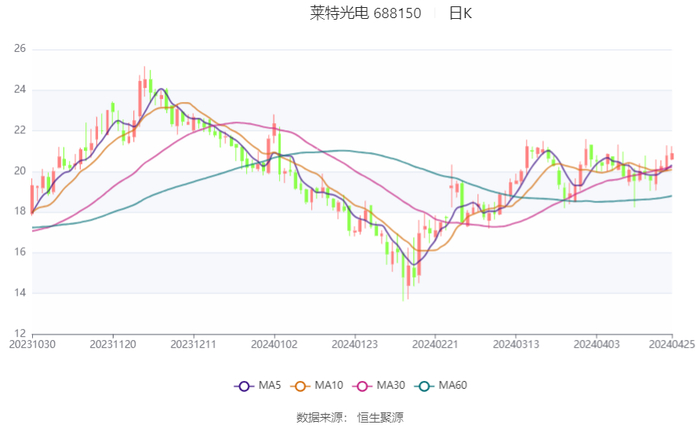Toggle the MA10 series label
This screenshot has height=425, width=700.
[329, 385]
